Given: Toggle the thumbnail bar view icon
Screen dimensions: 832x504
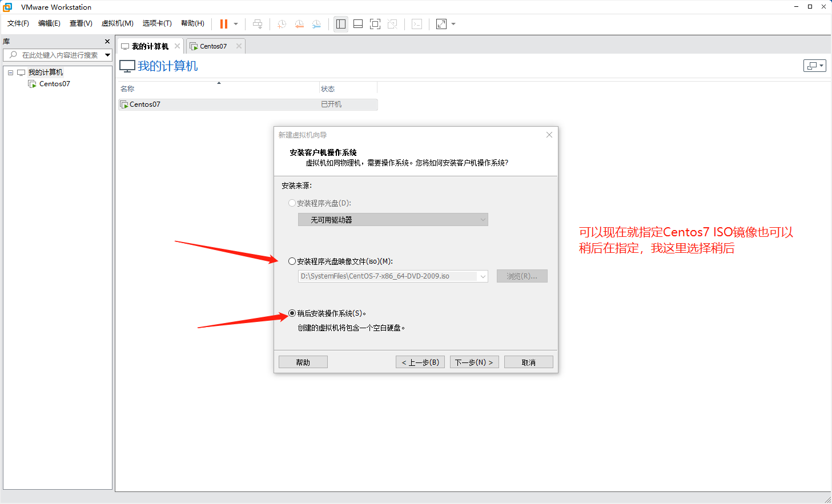Looking at the screenshot, I should pyautogui.click(x=358, y=24).
